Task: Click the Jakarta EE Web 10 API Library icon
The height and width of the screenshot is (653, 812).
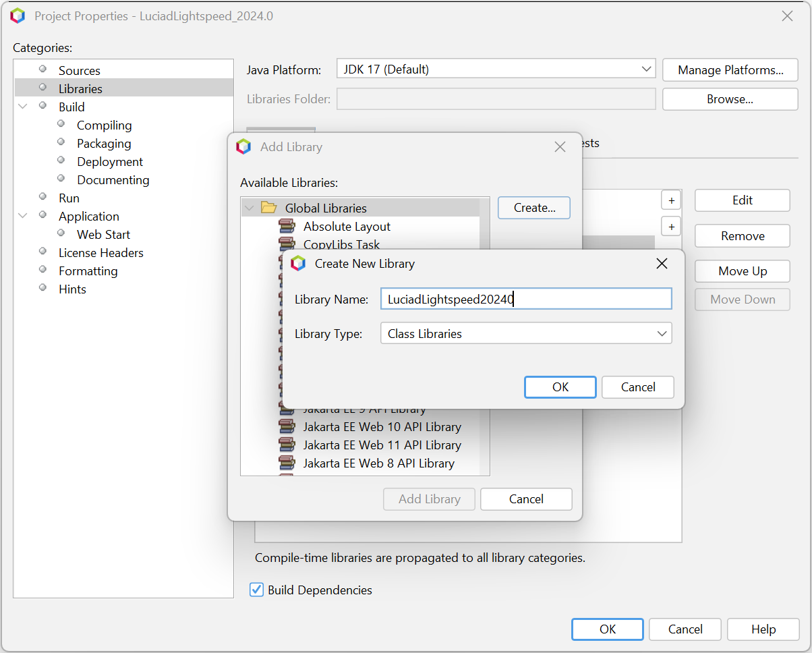Action: tap(287, 427)
